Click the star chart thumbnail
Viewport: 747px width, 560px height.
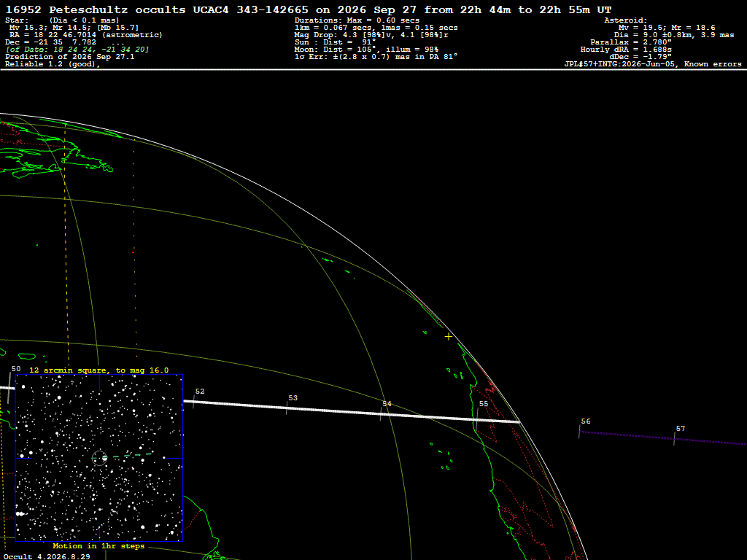point(99,458)
